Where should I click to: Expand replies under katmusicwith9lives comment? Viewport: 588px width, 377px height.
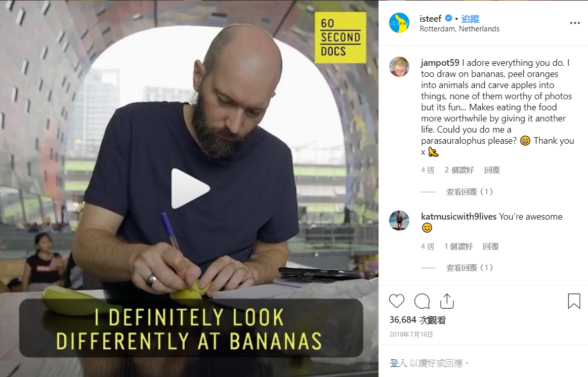tap(469, 268)
